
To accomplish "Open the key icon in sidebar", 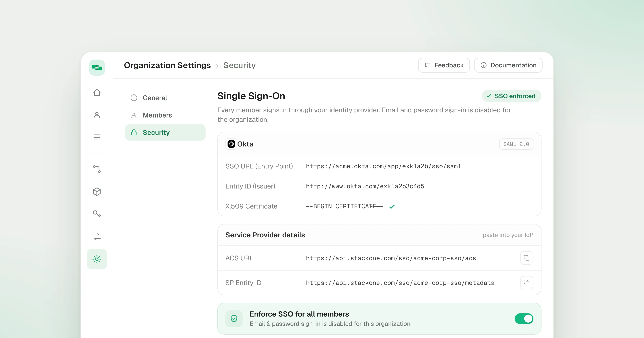I will [97, 214].
